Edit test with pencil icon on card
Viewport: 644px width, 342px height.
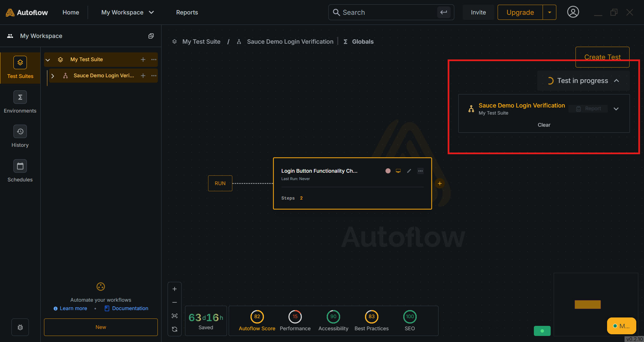(x=409, y=171)
